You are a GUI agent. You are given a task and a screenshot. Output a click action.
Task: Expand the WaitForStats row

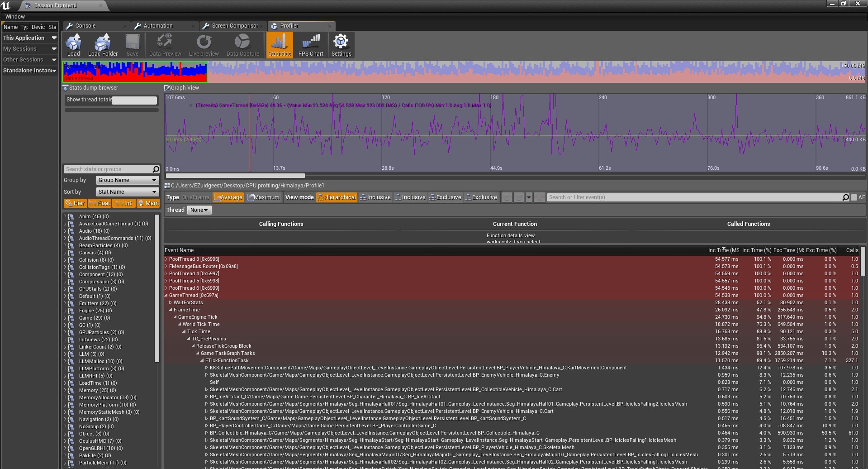coord(171,303)
